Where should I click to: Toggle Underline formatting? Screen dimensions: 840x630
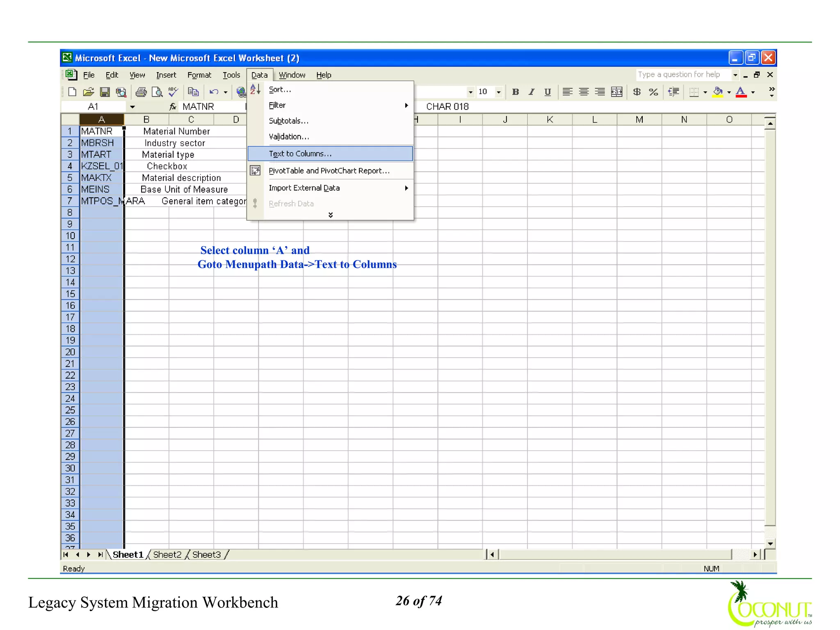coord(548,92)
